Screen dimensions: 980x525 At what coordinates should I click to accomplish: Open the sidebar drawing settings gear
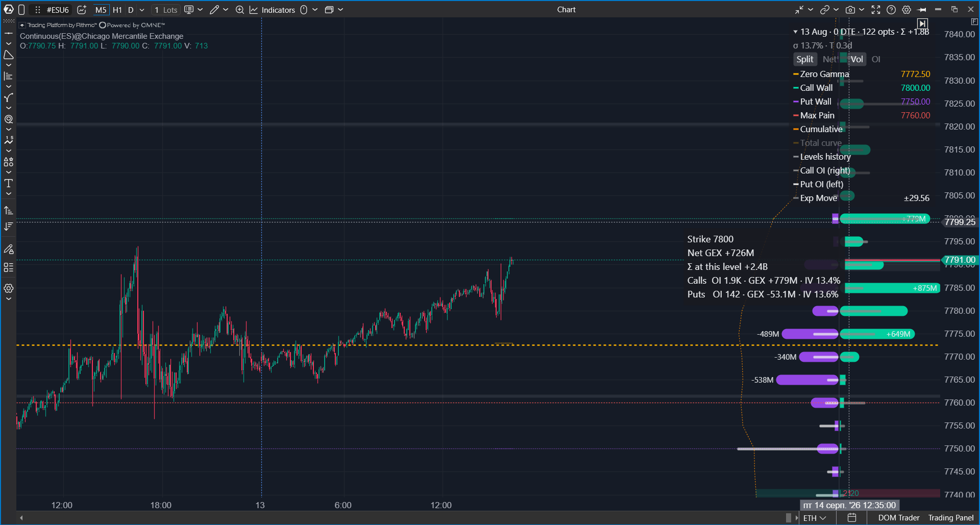(x=9, y=288)
